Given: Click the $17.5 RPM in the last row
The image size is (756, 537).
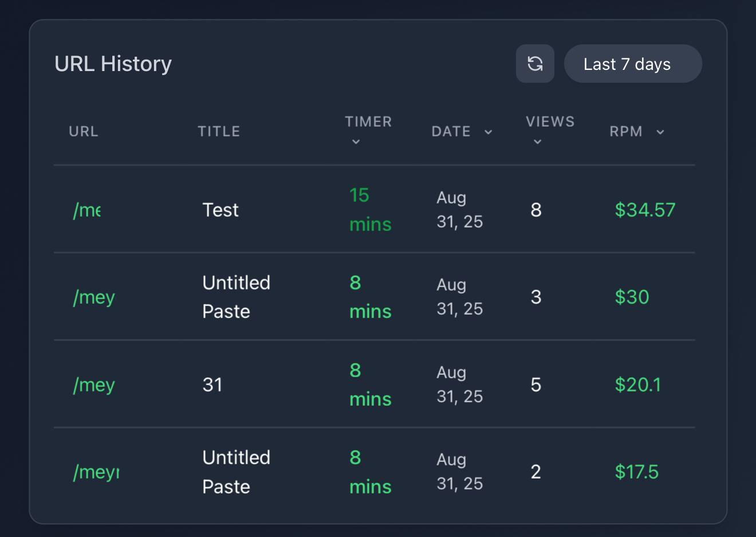Looking at the screenshot, I should (x=636, y=472).
